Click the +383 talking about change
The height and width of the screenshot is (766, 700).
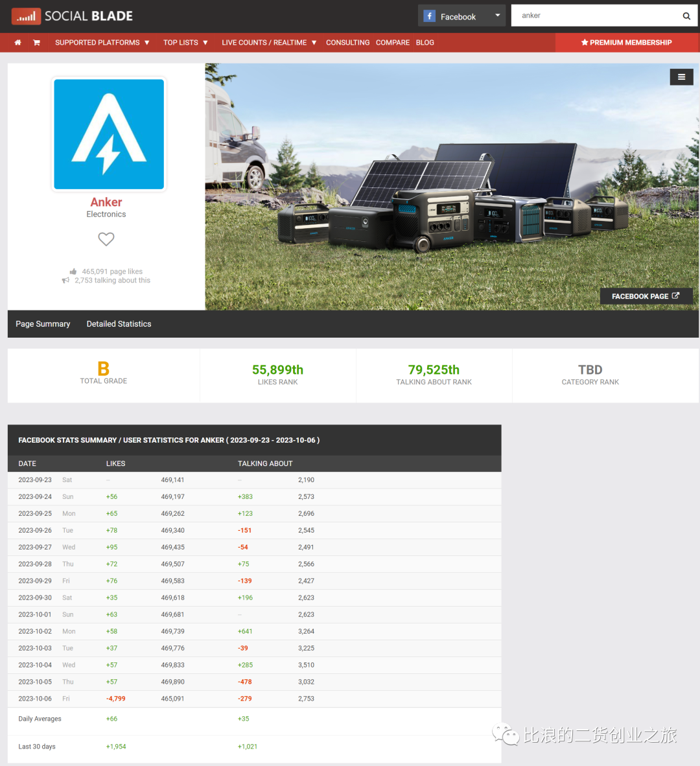click(x=245, y=497)
